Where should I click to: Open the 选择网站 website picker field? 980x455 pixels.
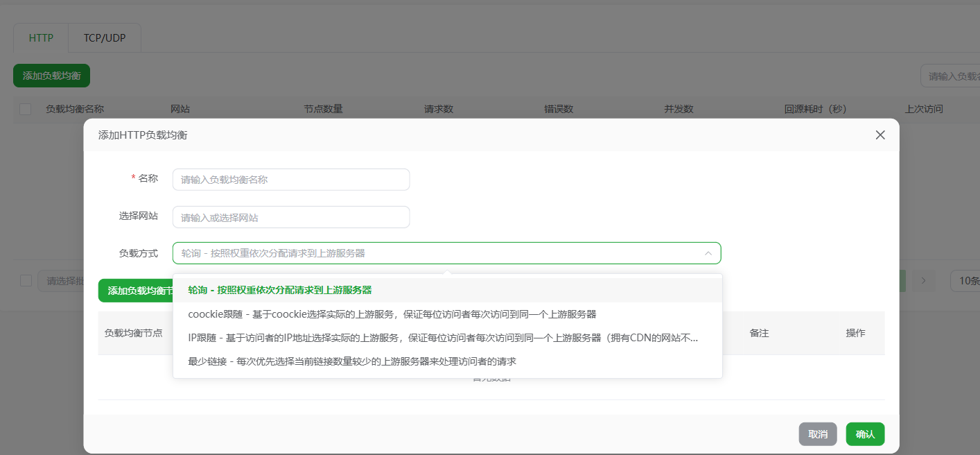[291, 216]
